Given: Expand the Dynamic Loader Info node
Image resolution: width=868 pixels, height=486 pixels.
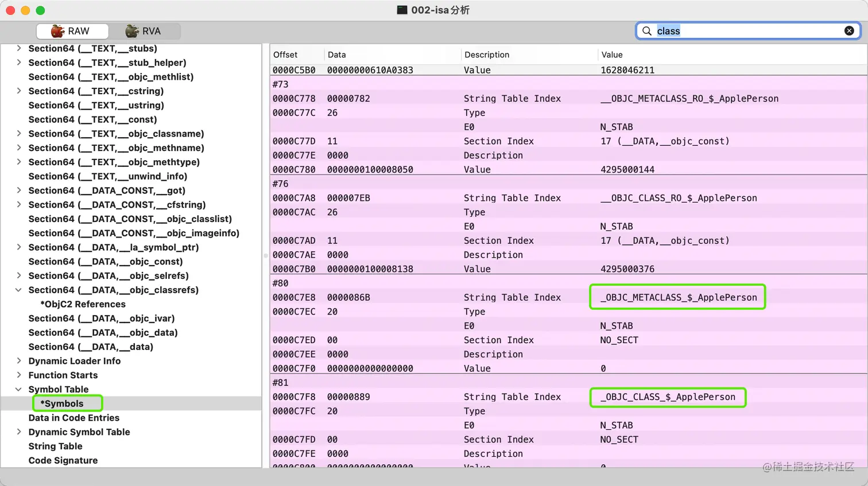Looking at the screenshot, I should click(19, 361).
